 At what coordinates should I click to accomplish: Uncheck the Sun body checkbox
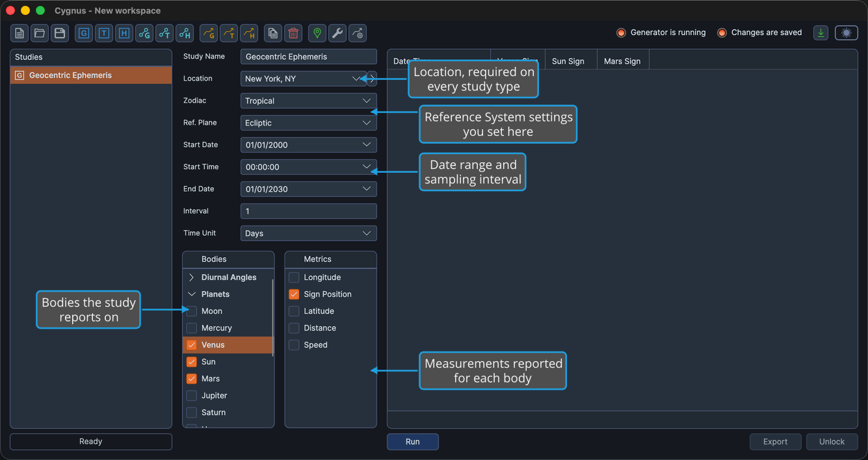(x=192, y=362)
